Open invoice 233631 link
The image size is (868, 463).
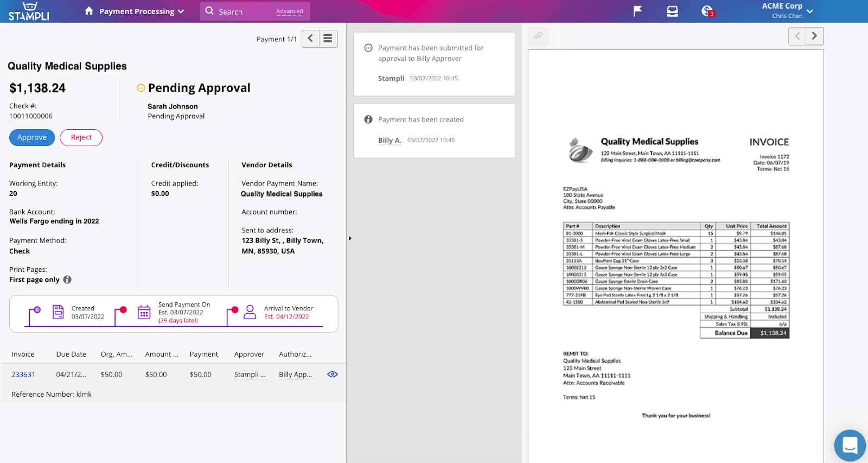coord(23,375)
